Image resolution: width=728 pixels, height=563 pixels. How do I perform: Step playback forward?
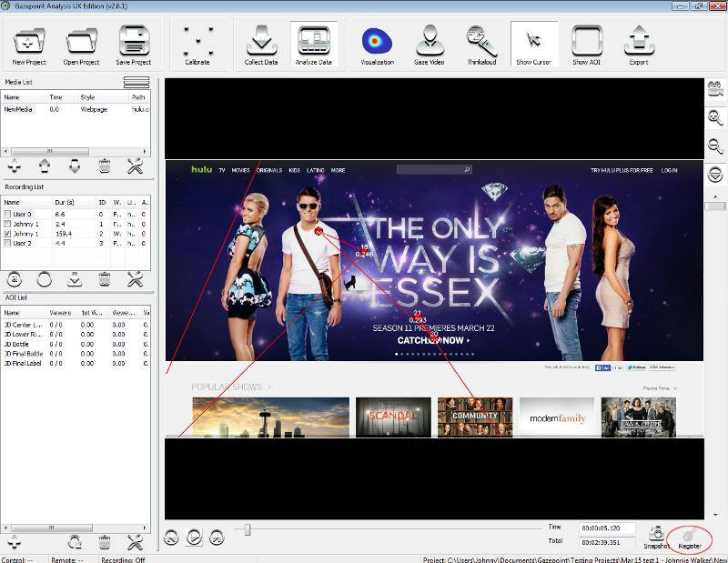(217, 538)
